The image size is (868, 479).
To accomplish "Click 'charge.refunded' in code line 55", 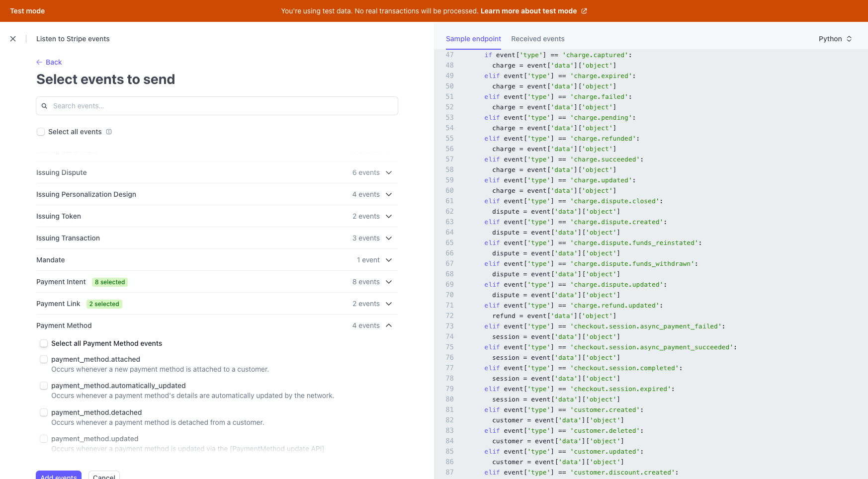I will 603,139.
